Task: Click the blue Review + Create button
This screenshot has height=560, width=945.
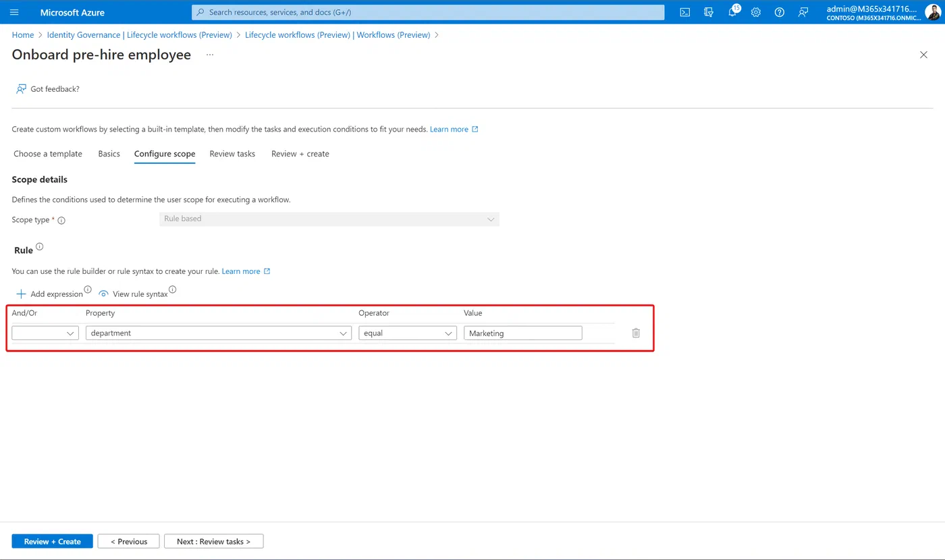Action: click(x=53, y=541)
